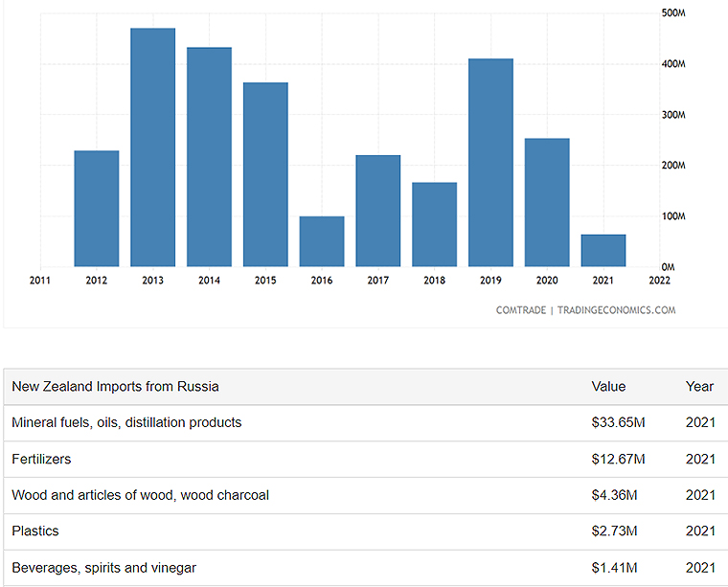
Task: Click the short 2016 bar
Action: pyautogui.click(x=322, y=241)
